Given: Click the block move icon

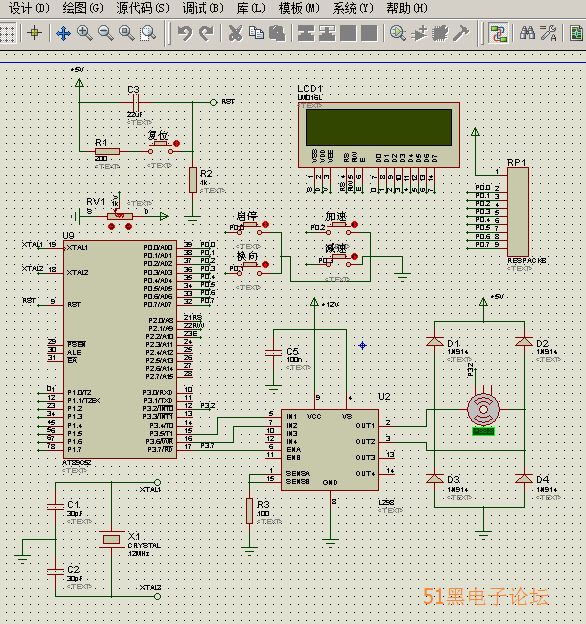Looking at the screenshot, I should 327,33.
